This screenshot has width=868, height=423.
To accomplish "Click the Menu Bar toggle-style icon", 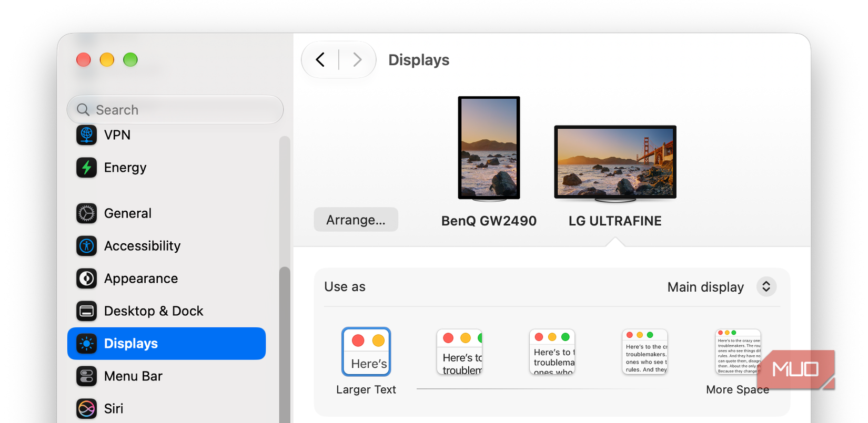I will (87, 376).
